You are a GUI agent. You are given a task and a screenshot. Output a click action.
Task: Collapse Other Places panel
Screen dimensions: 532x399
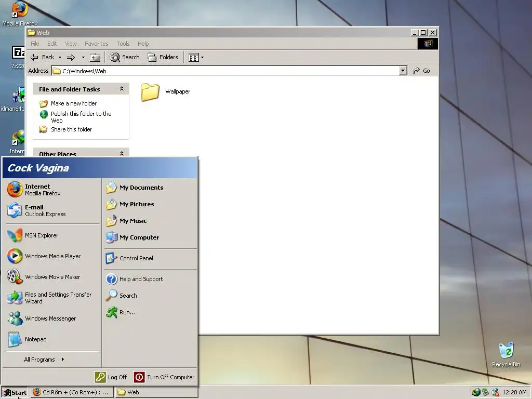tap(122, 154)
